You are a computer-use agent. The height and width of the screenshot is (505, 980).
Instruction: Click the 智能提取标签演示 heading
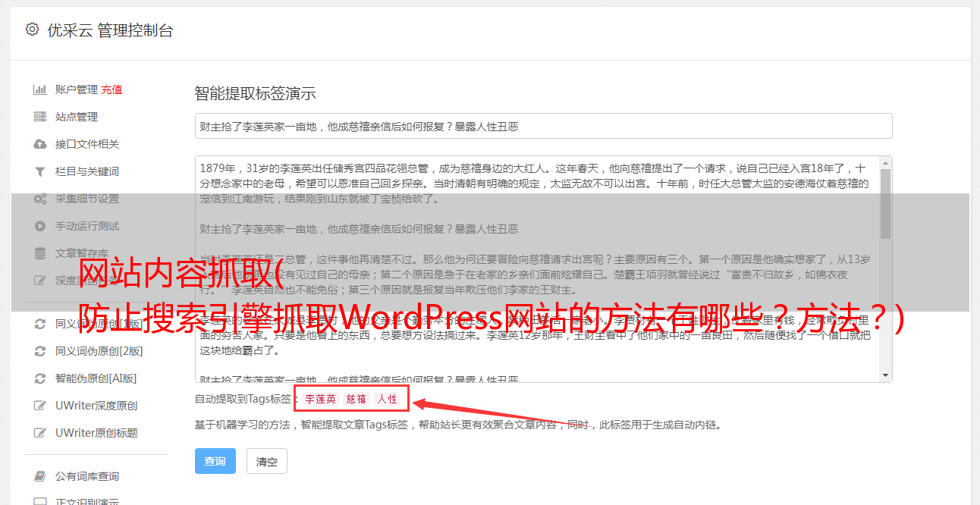coord(255,94)
